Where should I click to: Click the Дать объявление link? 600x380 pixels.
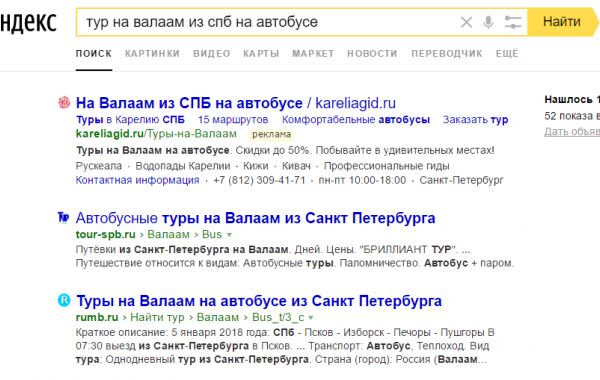(x=572, y=132)
